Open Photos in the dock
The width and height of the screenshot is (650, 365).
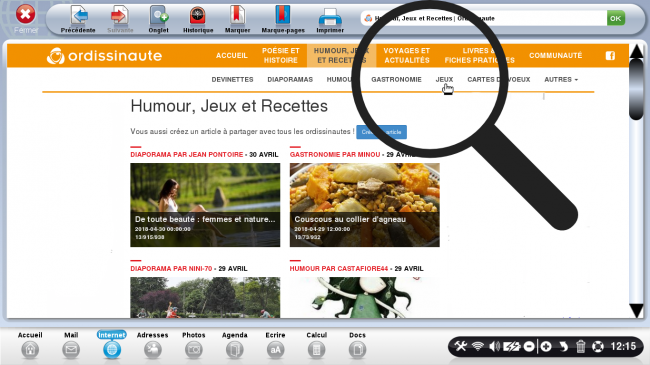[x=194, y=349]
